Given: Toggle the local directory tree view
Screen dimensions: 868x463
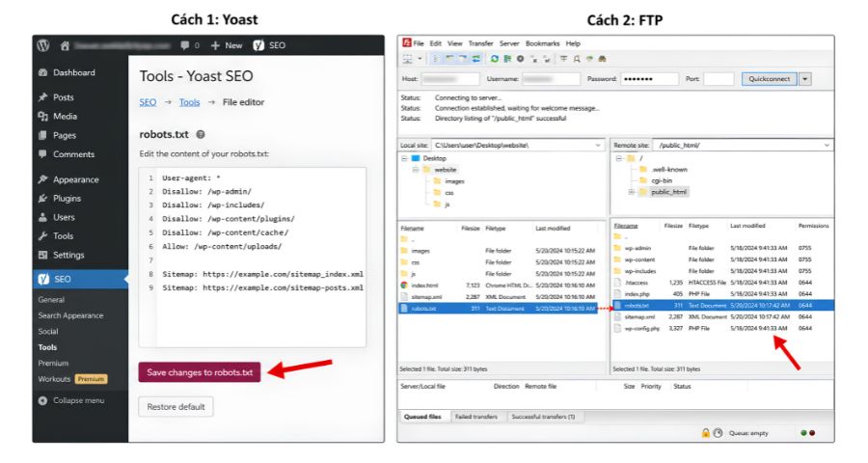Looking at the screenshot, I should click(x=448, y=59).
